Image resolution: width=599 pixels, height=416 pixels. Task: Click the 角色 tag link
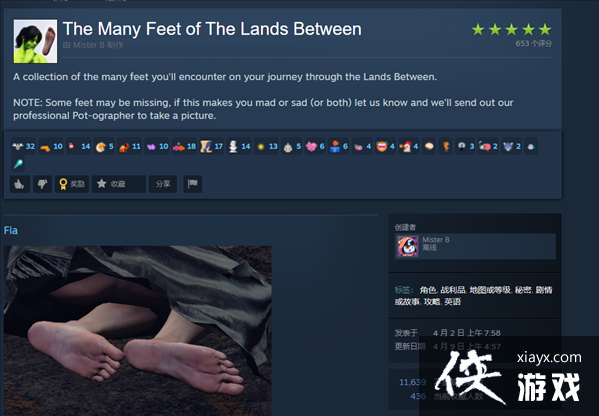tap(428, 290)
